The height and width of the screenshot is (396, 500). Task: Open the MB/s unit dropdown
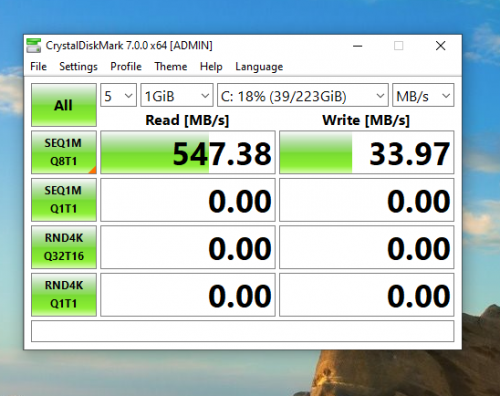click(423, 95)
